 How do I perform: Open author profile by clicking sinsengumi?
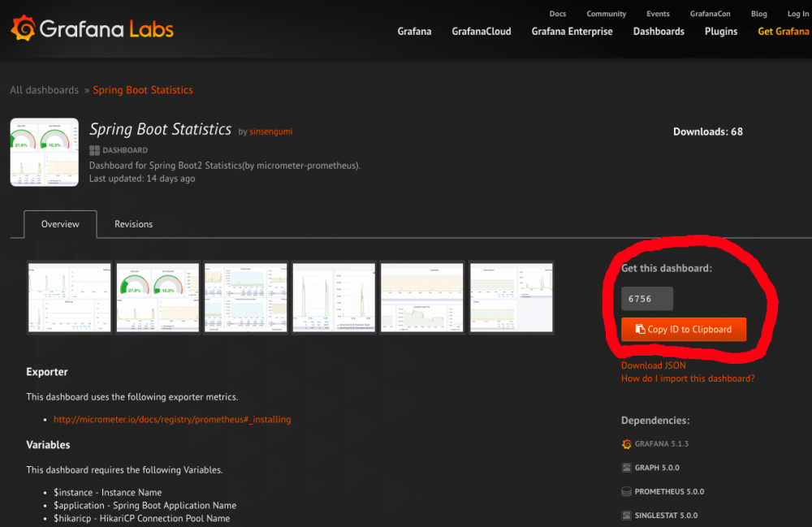pyautogui.click(x=270, y=131)
